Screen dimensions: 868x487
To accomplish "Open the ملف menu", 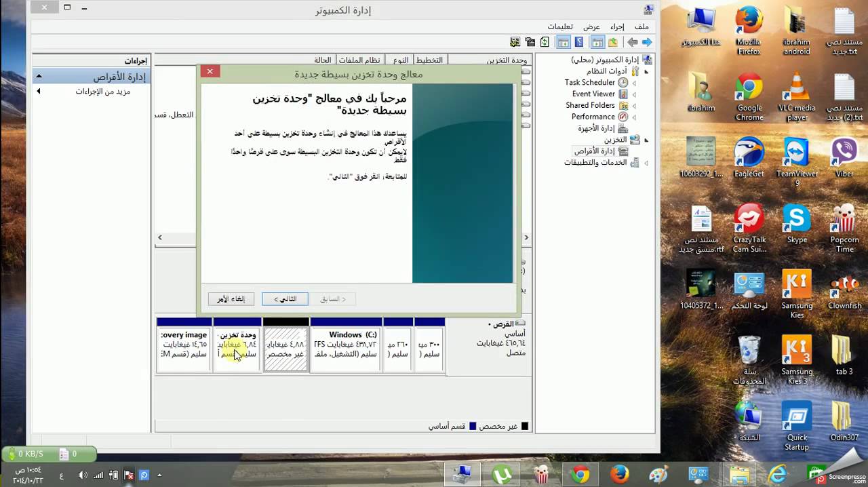I will 642,26.
